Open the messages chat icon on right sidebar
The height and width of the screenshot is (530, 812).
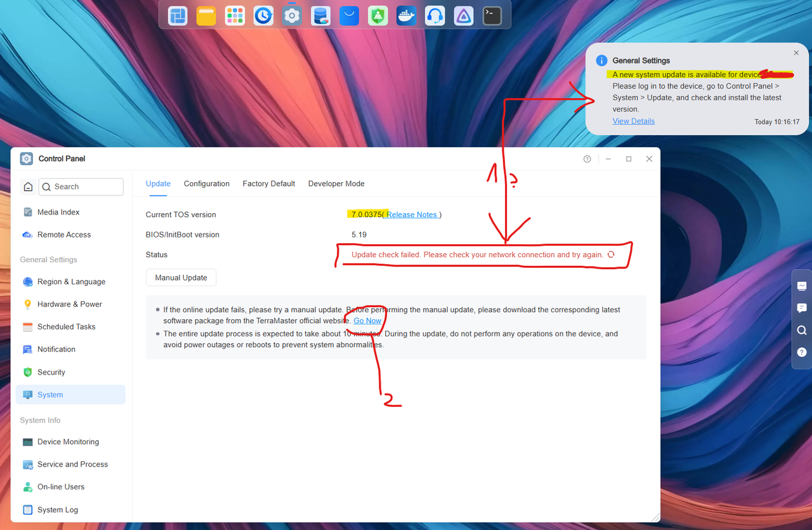point(802,308)
